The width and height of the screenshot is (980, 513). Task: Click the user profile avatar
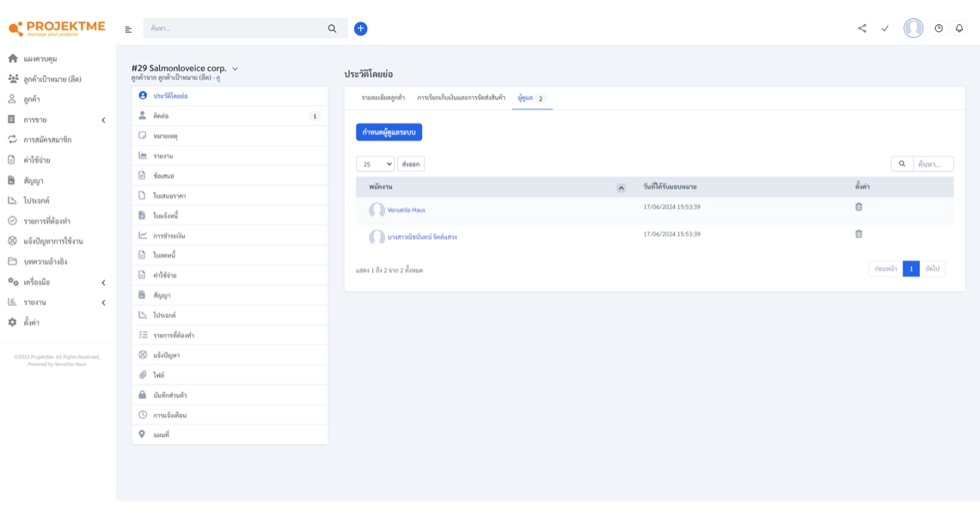click(913, 28)
